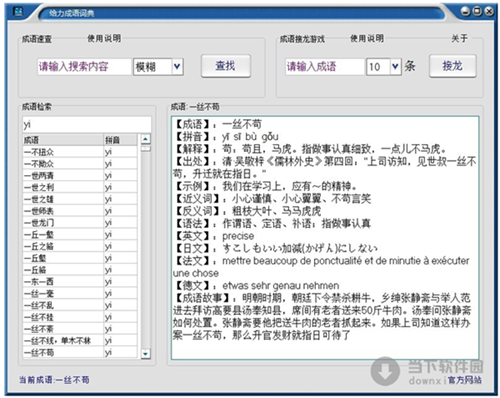Click the idiom list scroll up arrow
The image size is (500, 398).
[146, 139]
